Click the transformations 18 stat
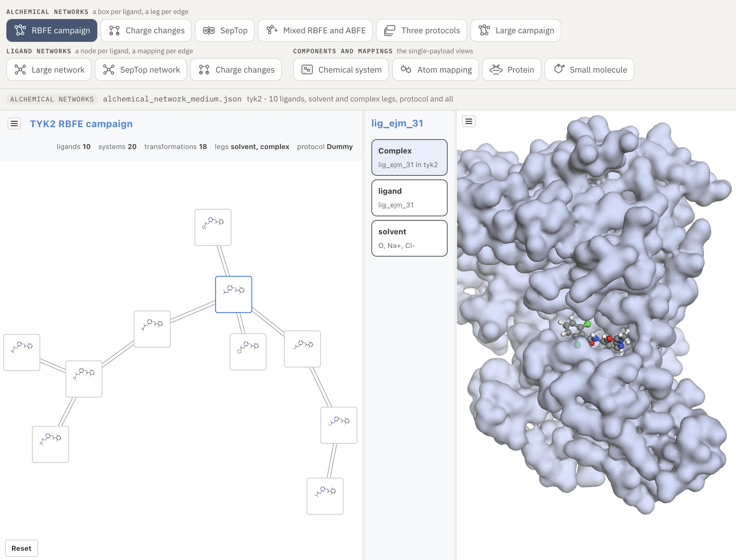This screenshot has width=736, height=560. (176, 147)
